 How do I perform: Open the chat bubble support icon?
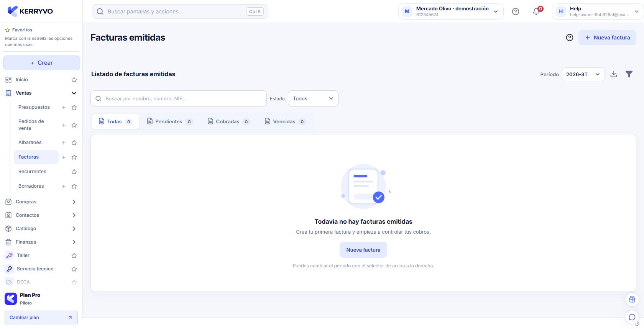point(632,317)
